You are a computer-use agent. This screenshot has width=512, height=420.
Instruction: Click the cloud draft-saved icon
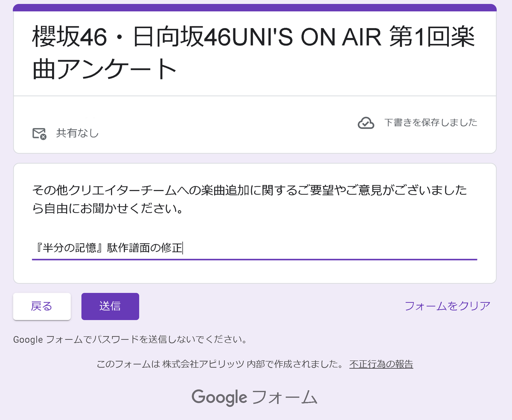(366, 123)
